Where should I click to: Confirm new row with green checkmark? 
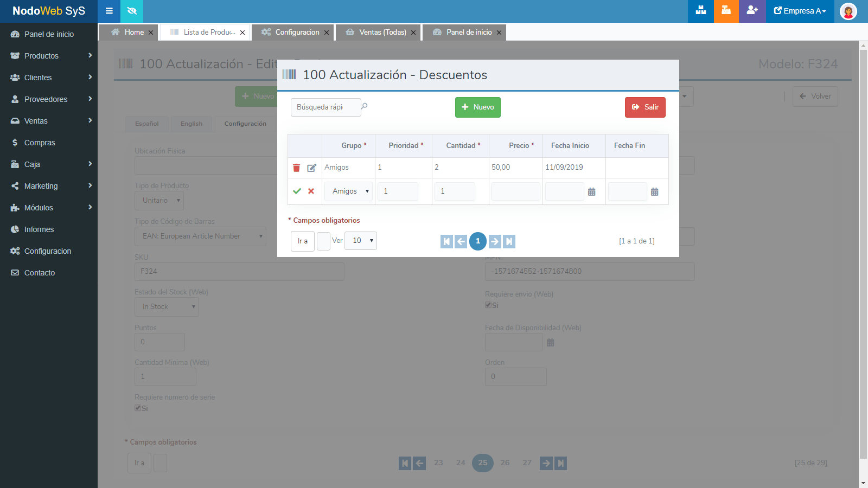point(297,191)
